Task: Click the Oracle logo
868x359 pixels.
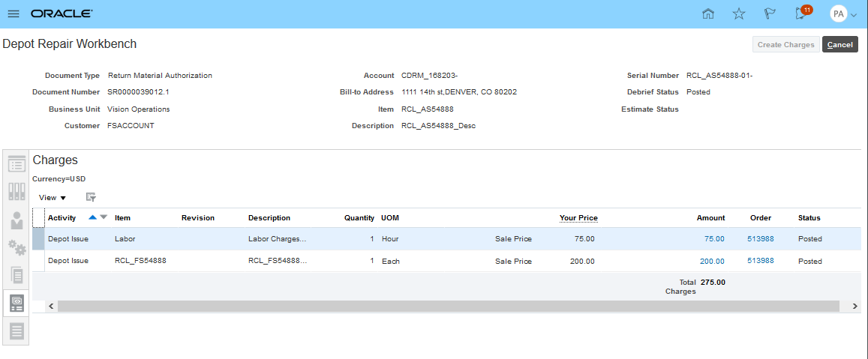Action: tap(62, 13)
